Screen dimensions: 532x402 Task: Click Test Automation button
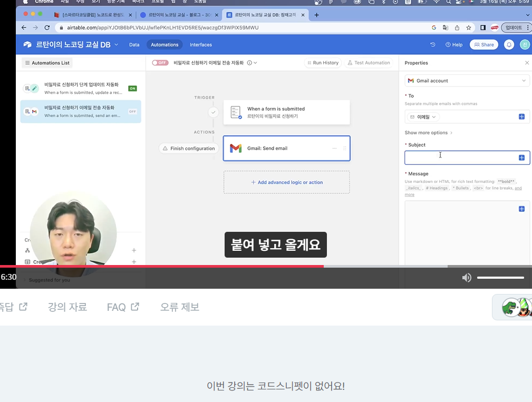point(369,63)
